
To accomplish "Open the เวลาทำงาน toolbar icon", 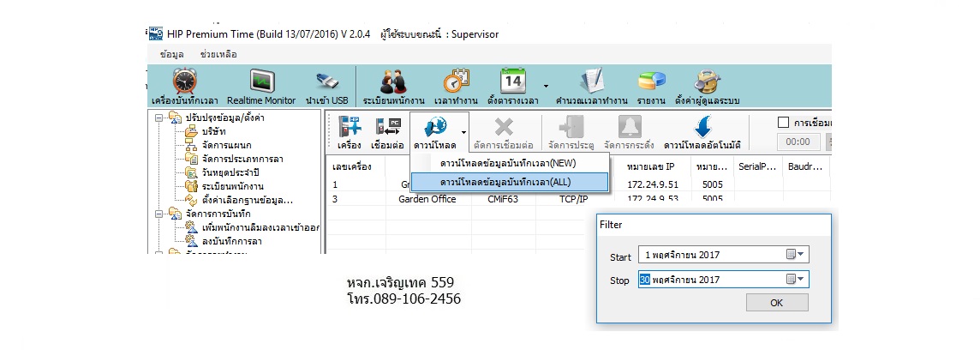I will [456, 81].
